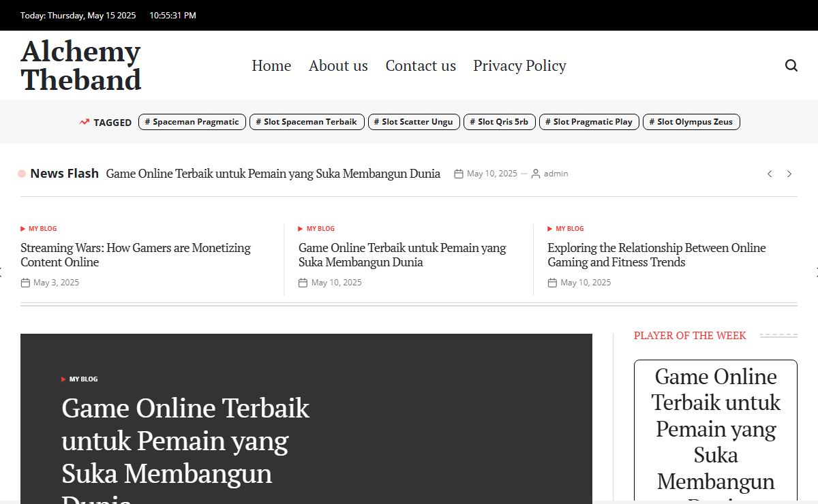Click the May 3, 2025 date

click(56, 283)
